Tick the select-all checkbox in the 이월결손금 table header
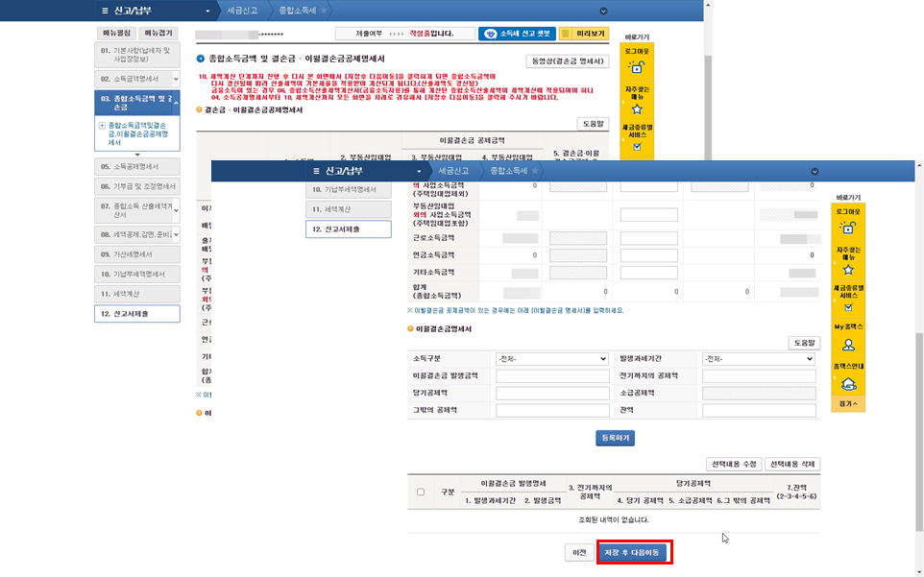The image size is (924, 577). pos(420,492)
